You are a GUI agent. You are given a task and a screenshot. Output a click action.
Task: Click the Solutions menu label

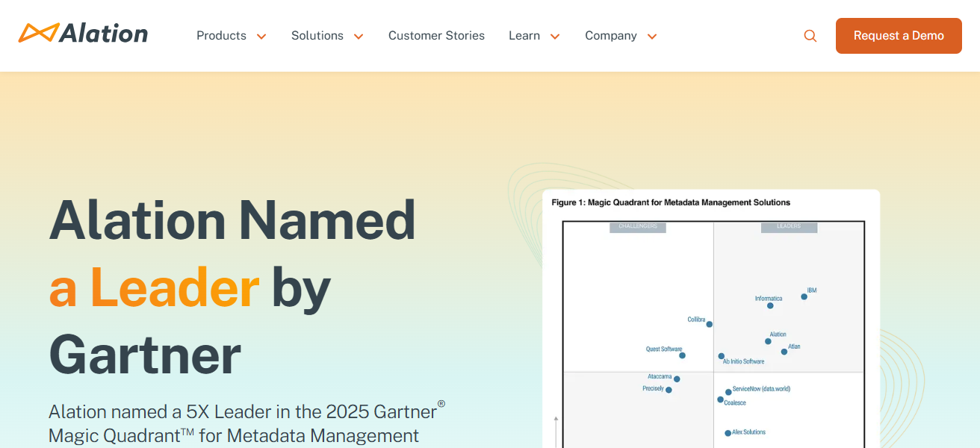click(317, 36)
